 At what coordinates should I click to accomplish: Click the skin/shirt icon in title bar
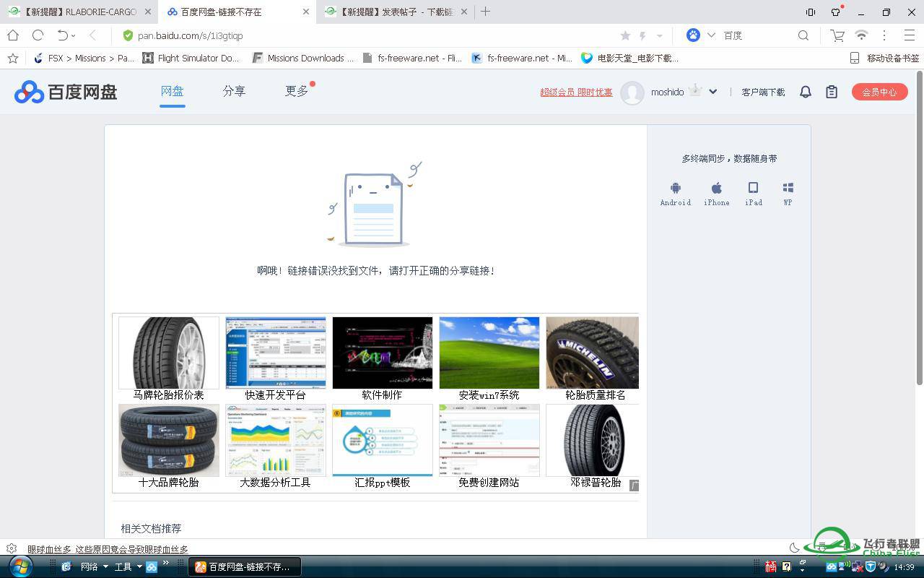[x=836, y=12]
